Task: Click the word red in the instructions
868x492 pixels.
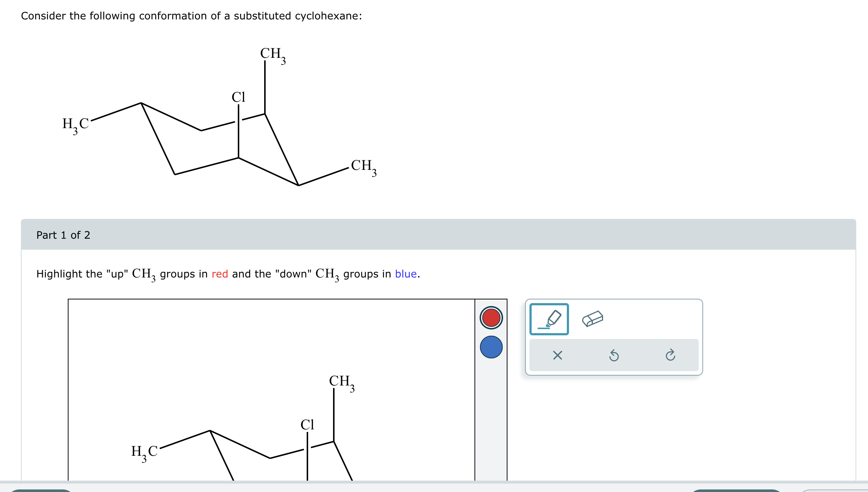Action: tap(219, 274)
